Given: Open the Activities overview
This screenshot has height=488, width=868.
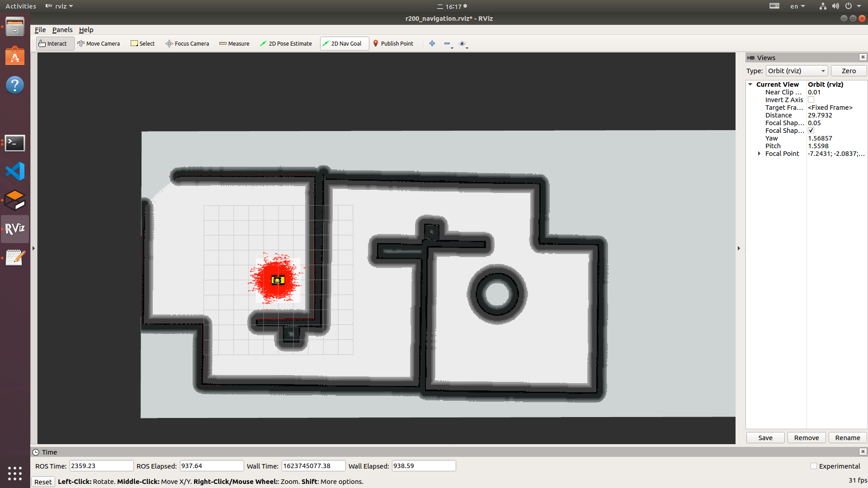Looking at the screenshot, I should tap(21, 6).
